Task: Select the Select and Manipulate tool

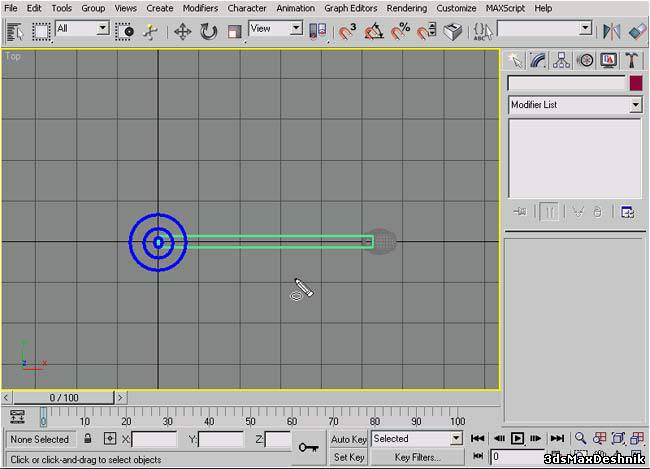Action: tap(150, 32)
